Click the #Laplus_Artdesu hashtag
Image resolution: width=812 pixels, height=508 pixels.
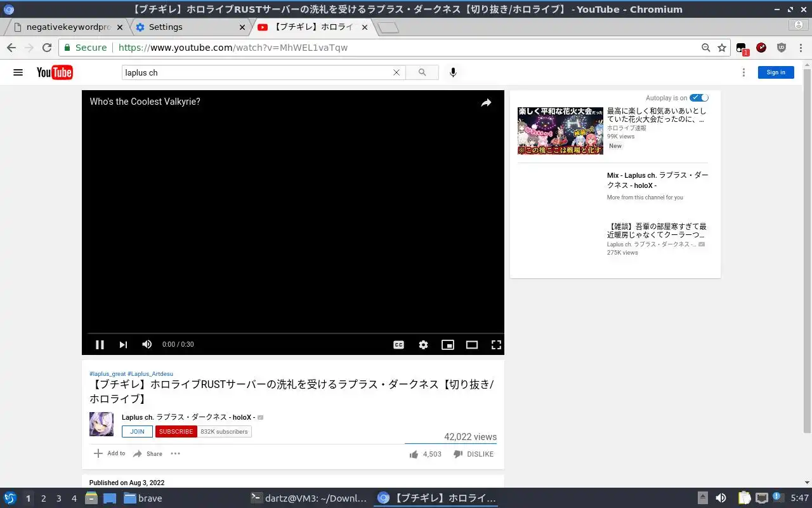[150, 374]
